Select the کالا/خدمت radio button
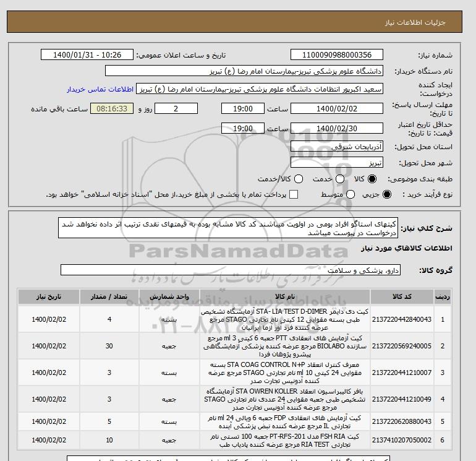 [x=299, y=179]
